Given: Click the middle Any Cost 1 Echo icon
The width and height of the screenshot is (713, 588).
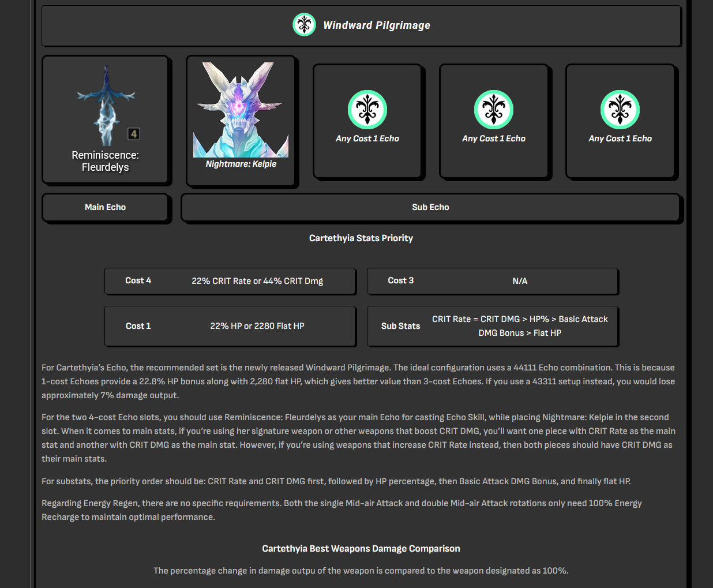Looking at the screenshot, I should tap(494, 110).
